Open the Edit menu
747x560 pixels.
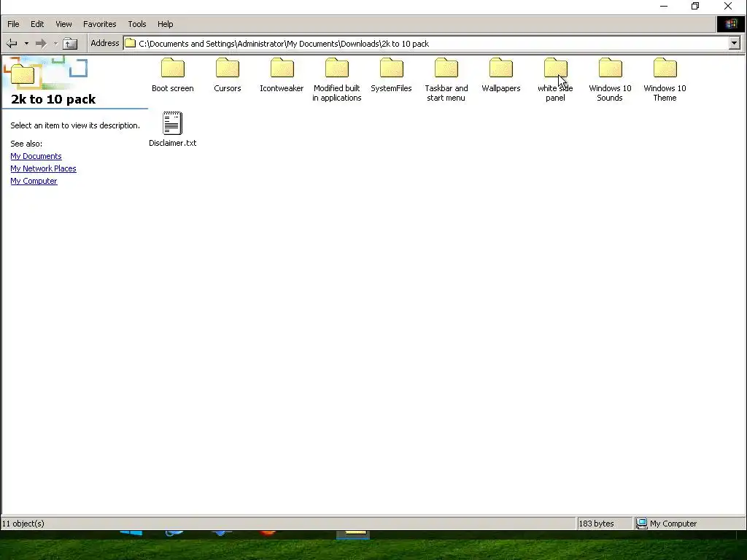[37, 24]
